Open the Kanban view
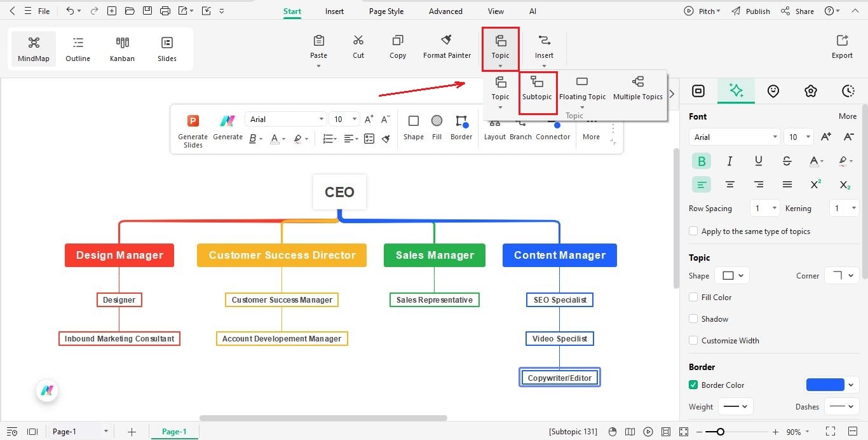This screenshot has height=440, width=868. [122, 48]
